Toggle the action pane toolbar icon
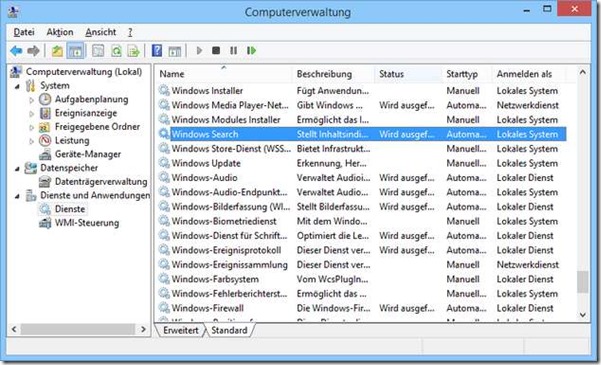Image resolution: width=601 pixels, height=365 pixels. pos(175,51)
